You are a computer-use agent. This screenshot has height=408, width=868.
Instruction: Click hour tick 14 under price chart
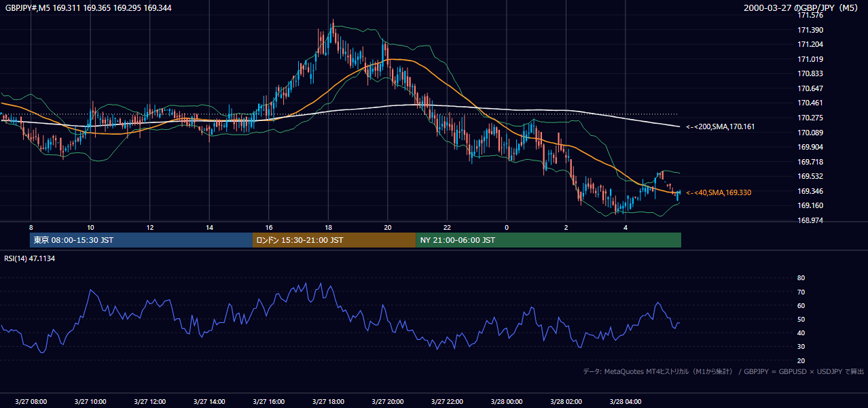209,228
